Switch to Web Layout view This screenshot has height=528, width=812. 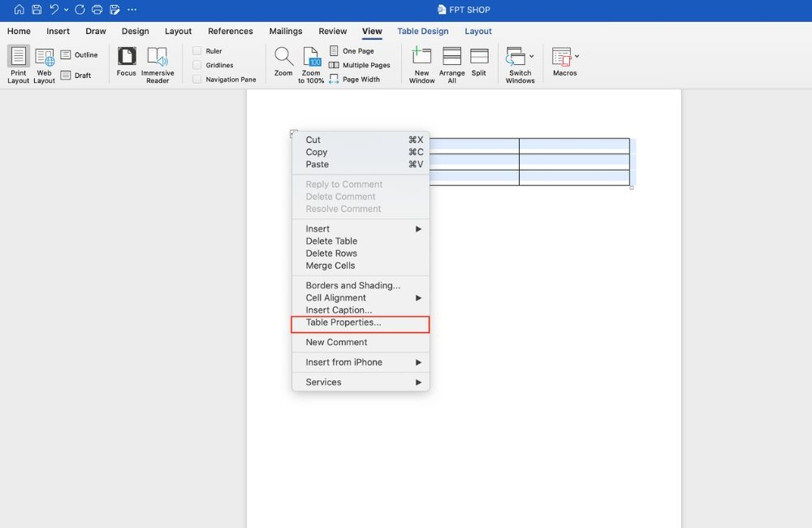pos(45,58)
